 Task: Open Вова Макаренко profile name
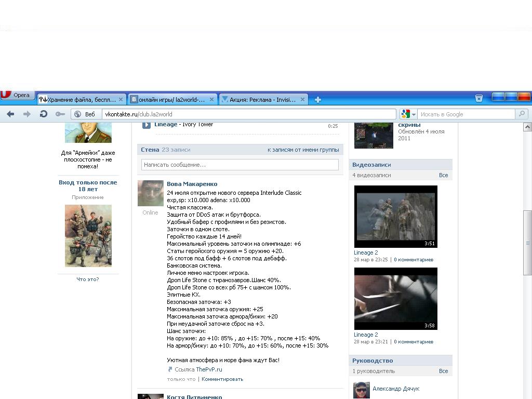(192, 184)
